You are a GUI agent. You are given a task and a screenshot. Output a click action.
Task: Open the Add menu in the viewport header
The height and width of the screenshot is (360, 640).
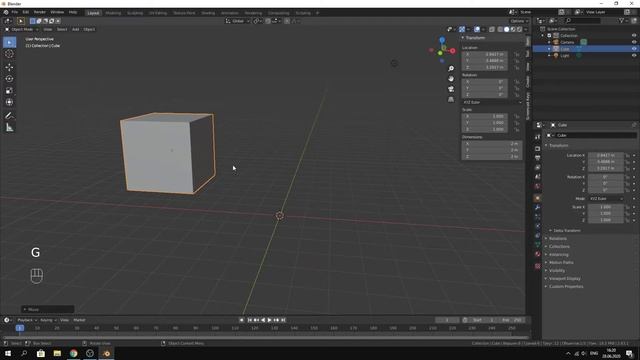pyautogui.click(x=76, y=29)
